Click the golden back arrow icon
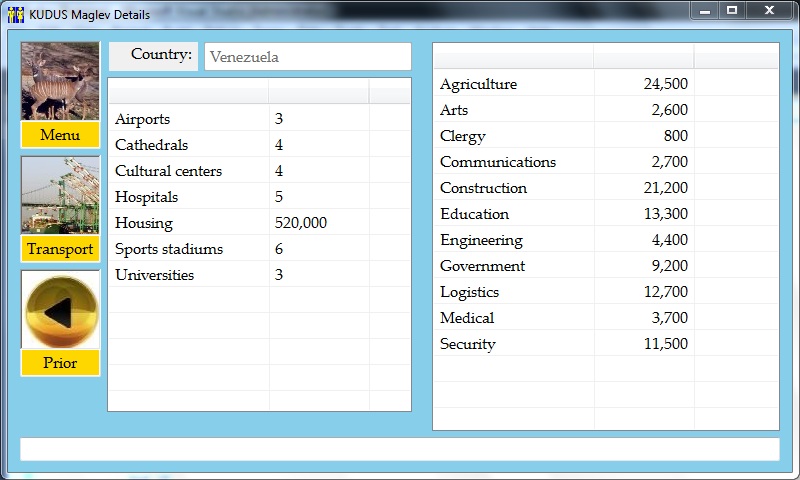The height and width of the screenshot is (480, 800). [x=60, y=310]
